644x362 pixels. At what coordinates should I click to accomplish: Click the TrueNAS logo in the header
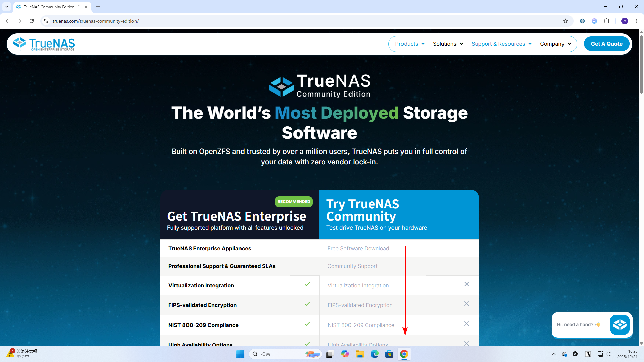[44, 44]
